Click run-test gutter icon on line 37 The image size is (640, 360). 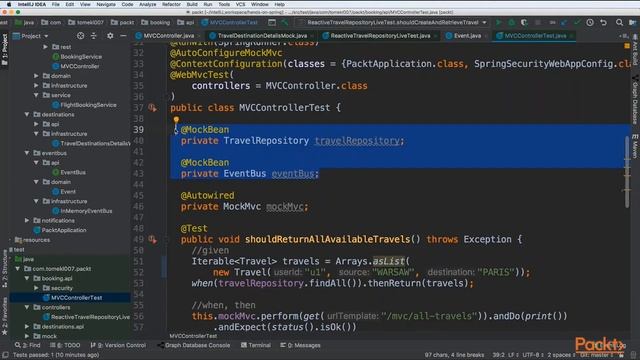[152, 107]
